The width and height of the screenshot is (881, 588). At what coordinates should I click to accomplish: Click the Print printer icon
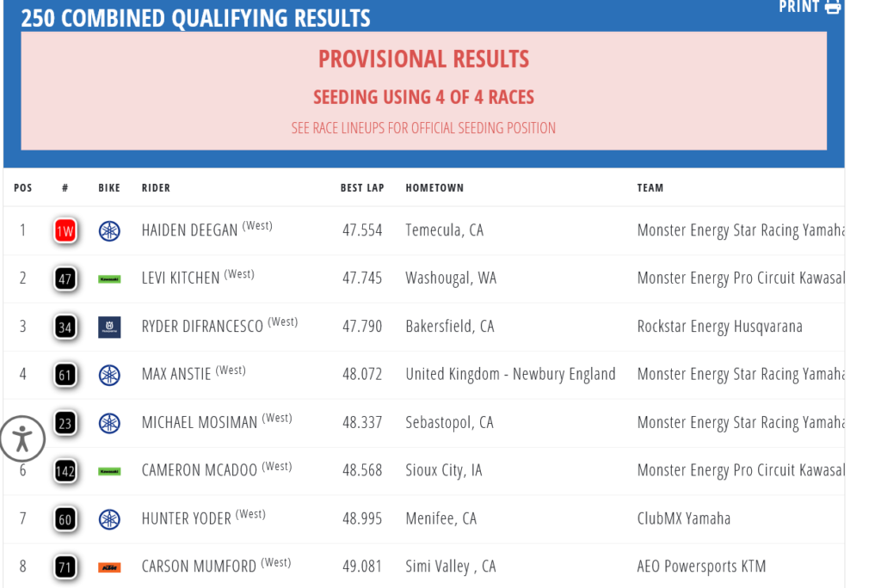pos(832,7)
